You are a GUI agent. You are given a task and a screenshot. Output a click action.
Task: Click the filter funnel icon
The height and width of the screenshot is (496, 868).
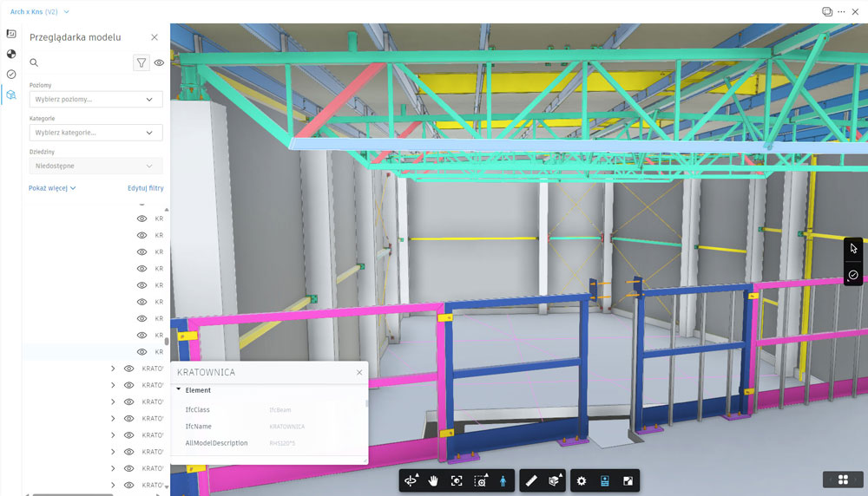point(141,62)
